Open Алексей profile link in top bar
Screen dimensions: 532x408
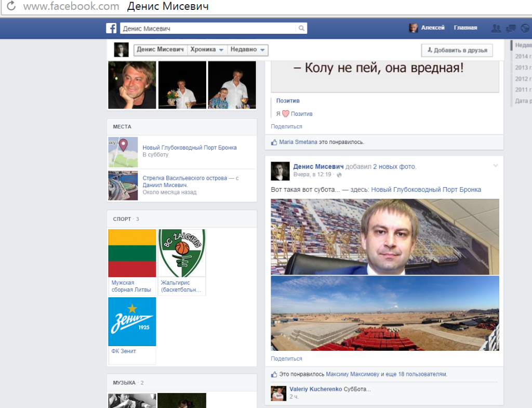point(433,28)
